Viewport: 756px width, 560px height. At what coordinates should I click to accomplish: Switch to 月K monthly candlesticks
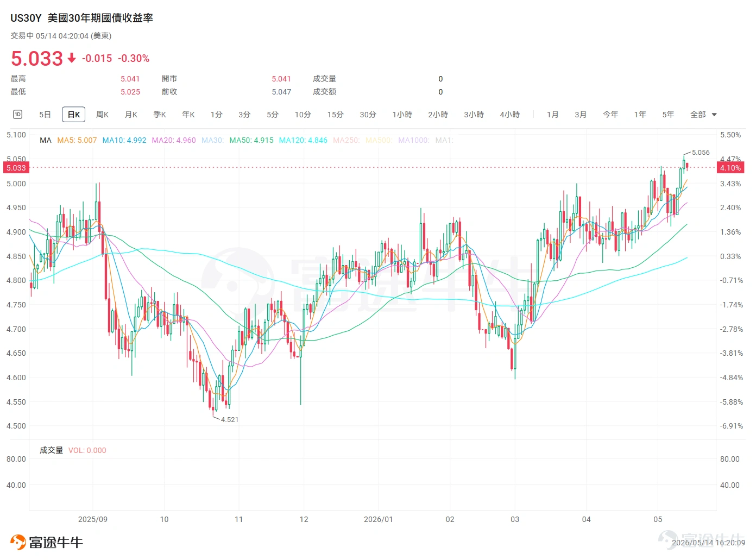(x=131, y=115)
